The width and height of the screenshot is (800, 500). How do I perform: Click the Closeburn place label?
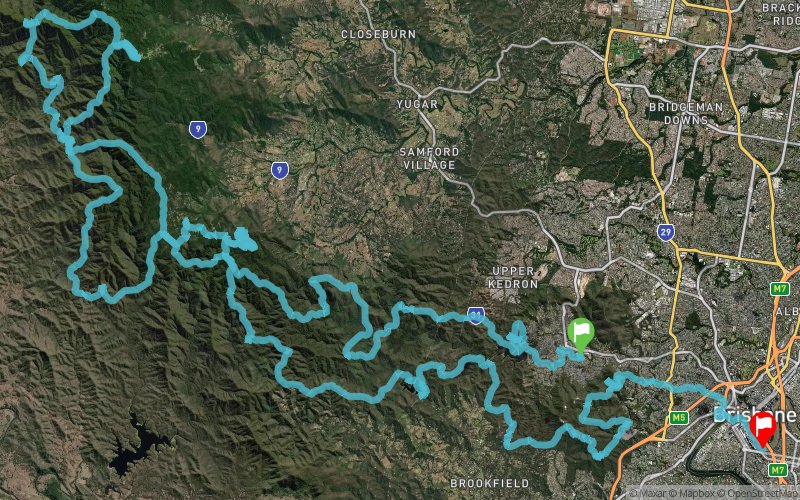378,34
